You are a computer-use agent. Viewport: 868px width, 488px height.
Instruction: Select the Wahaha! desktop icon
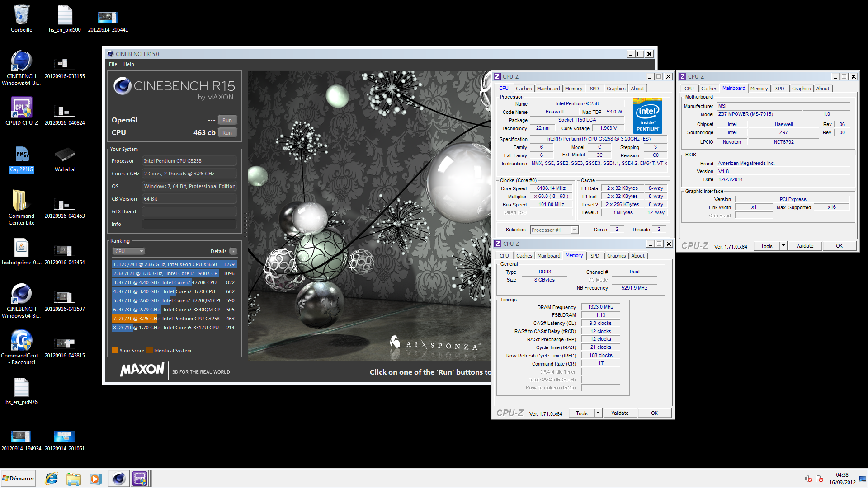pos(65,155)
